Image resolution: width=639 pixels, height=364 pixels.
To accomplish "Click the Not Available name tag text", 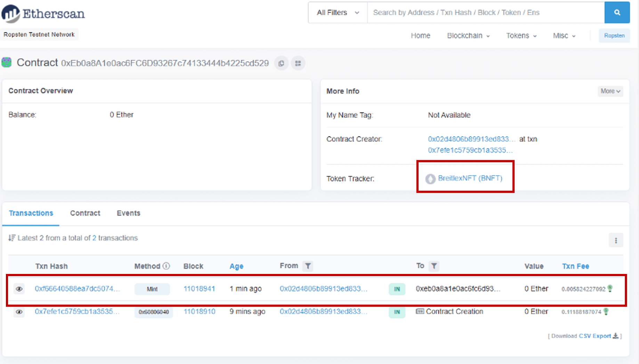I will 449,115.
